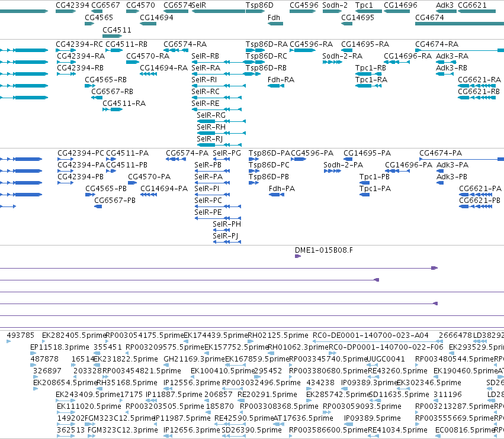
Task: Open the Fdh-PA protein label
Action: click(282, 189)
